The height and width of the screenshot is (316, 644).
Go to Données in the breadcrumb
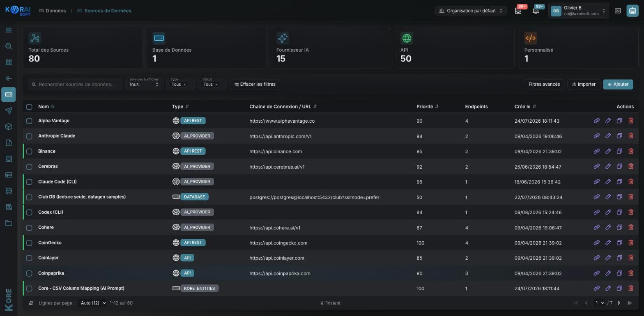click(52, 11)
